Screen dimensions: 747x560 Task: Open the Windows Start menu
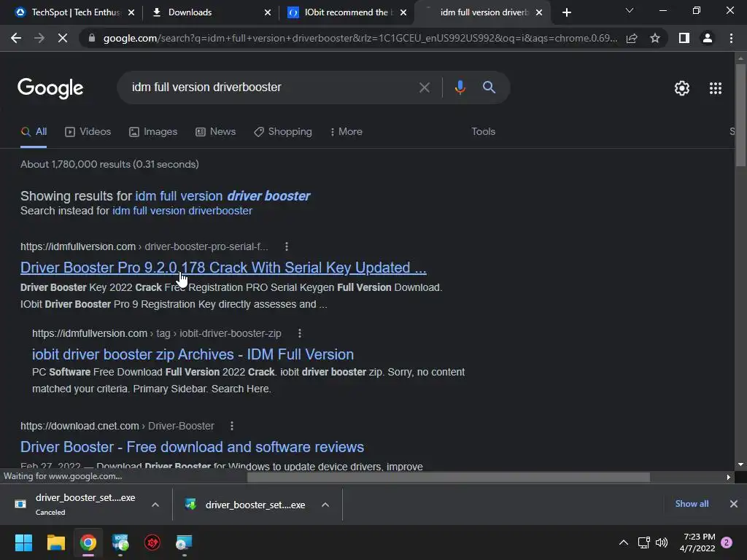23,542
